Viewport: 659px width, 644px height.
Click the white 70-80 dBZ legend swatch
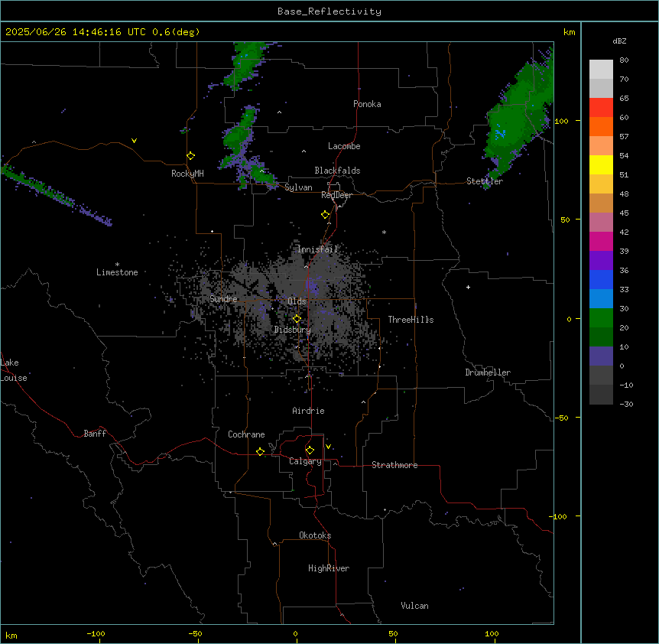pos(601,69)
